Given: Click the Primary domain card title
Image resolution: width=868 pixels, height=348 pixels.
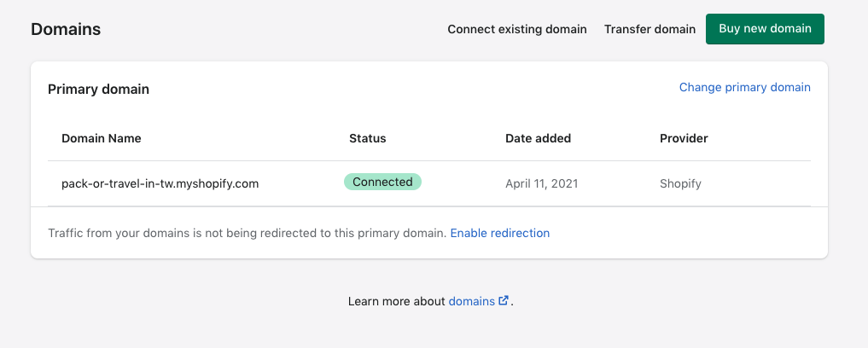Looking at the screenshot, I should click(98, 89).
